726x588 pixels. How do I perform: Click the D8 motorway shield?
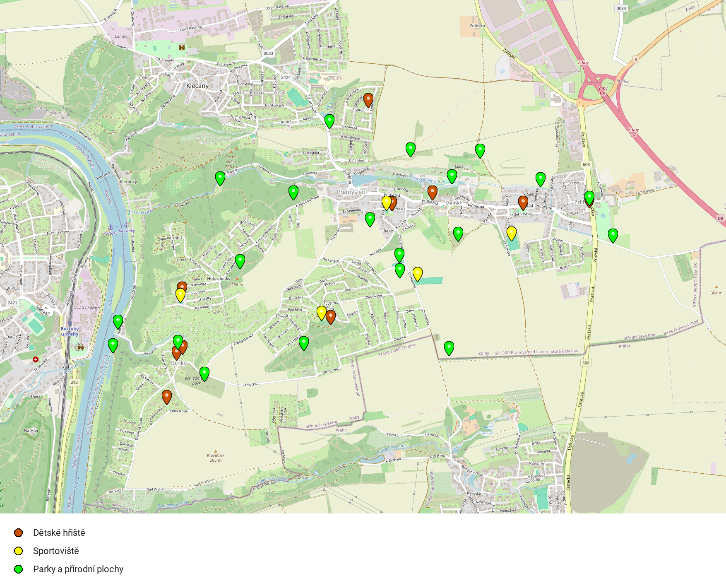720,218
